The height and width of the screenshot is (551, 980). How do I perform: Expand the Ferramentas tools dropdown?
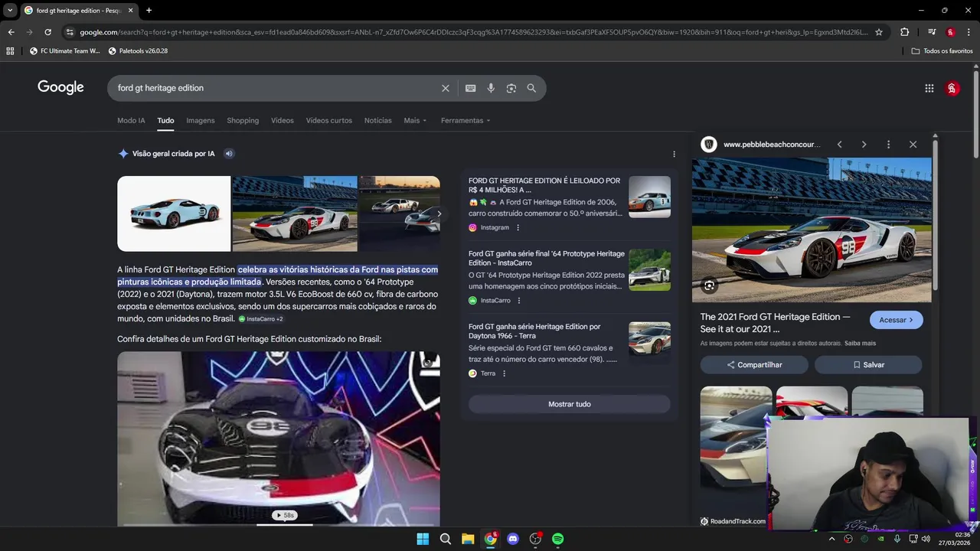coord(465,120)
